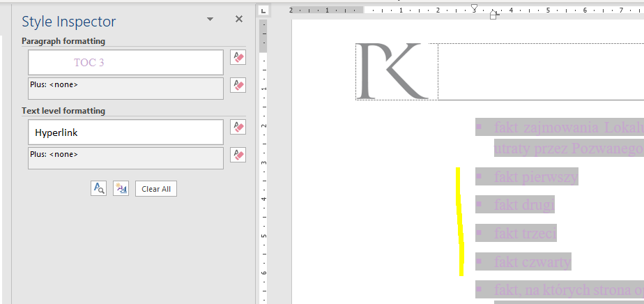Screen dimensions: 644x304
Task: Click Reset to Normal Paragraph Style icon beside TOC 3
Action: click(238, 58)
